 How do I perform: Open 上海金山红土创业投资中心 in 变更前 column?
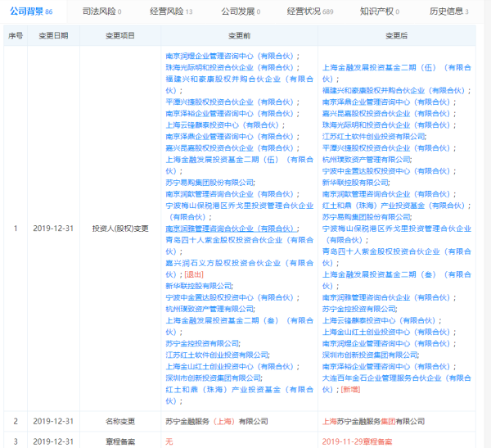pyautogui.click(x=229, y=366)
